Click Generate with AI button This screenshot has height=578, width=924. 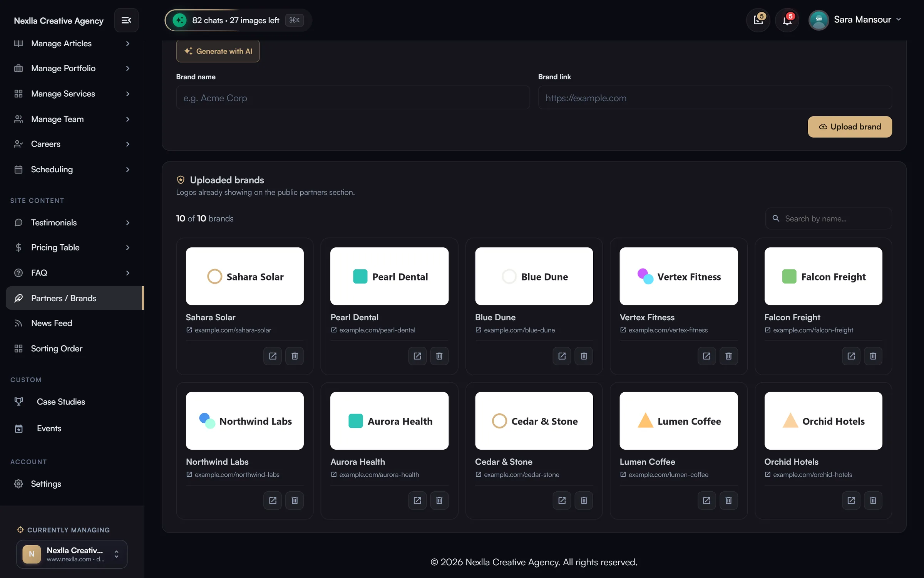tap(218, 51)
